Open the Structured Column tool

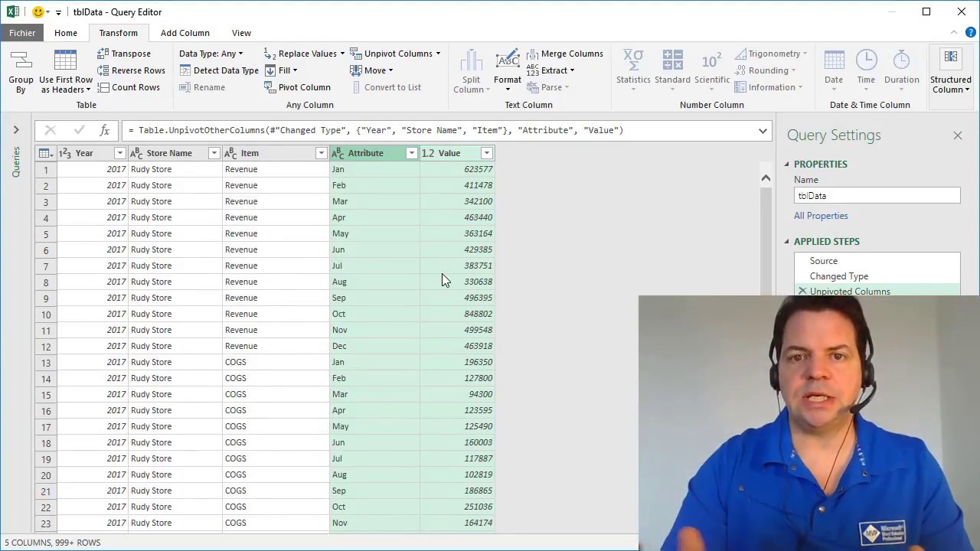click(x=950, y=72)
